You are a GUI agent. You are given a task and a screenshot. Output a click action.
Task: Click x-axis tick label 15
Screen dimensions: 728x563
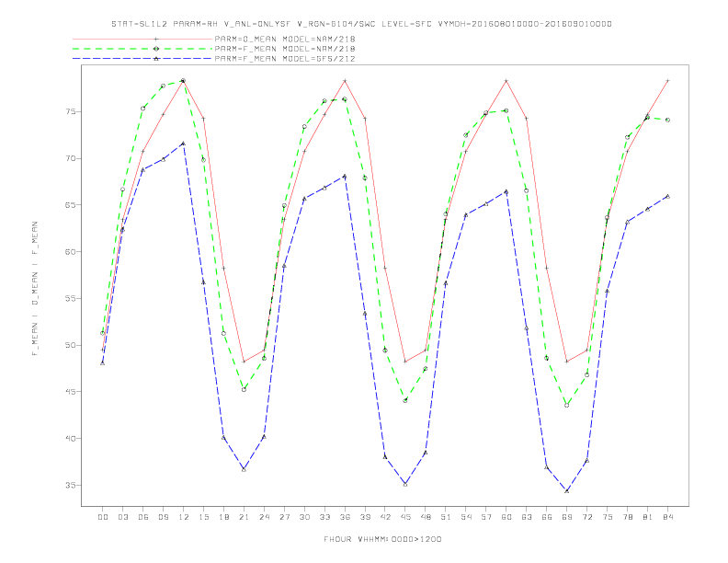pyautogui.click(x=203, y=517)
